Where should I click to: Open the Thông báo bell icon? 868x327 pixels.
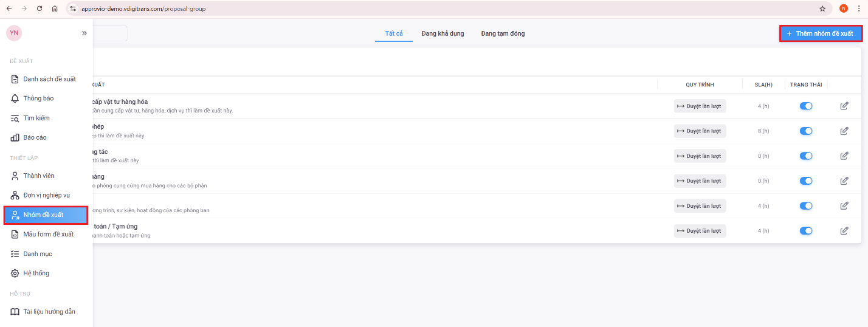coord(15,98)
